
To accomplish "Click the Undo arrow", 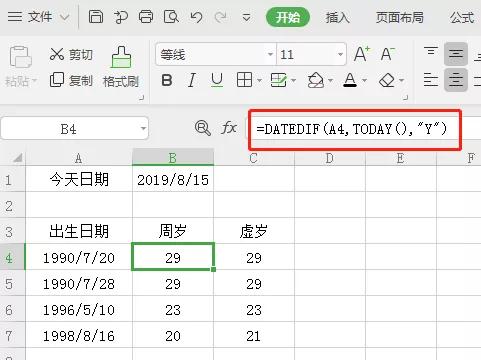I will pyautogui.click(x=196, y=17).
